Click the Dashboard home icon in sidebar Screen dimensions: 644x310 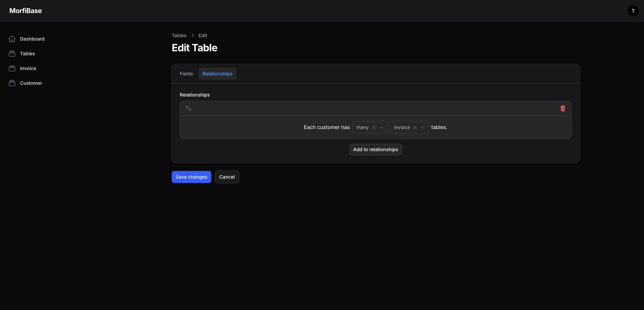pyautogui.click(x=12, y=39)
